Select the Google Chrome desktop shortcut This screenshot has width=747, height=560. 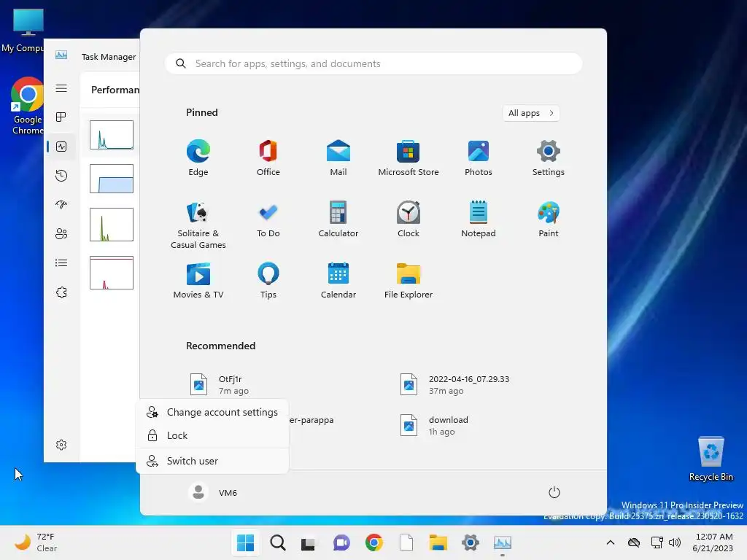[x=27, y=106]
